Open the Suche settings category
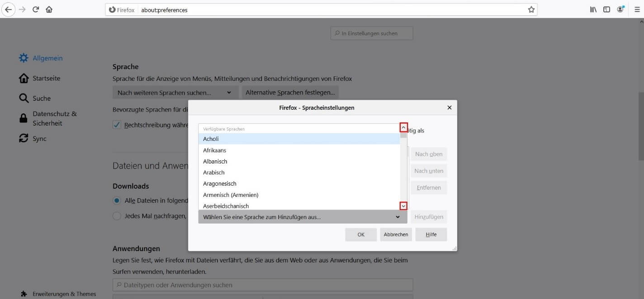 34,98
